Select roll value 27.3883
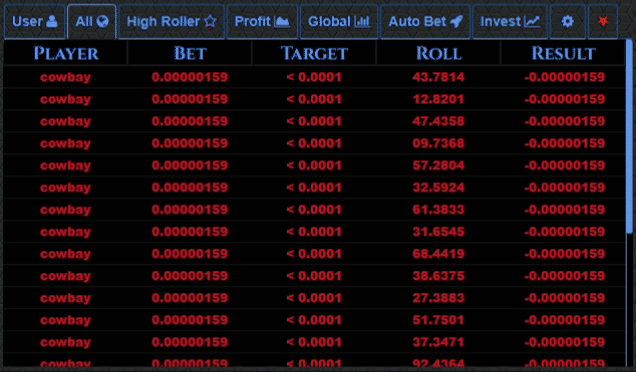The width and height of the screenshot is (636, 372). (438, 298)
